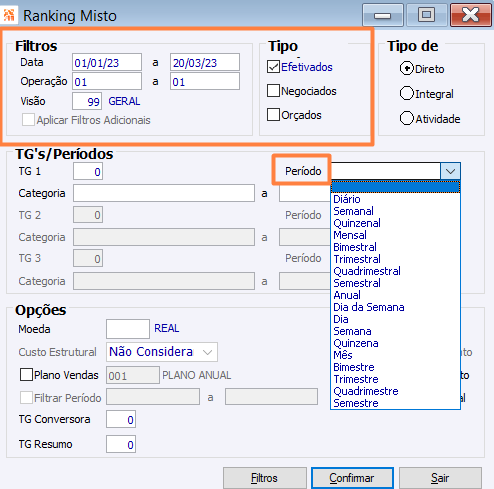494x489 pixels.
Task: Tick the Filtrar Período checkbox
Action: [x=26, y=397]
